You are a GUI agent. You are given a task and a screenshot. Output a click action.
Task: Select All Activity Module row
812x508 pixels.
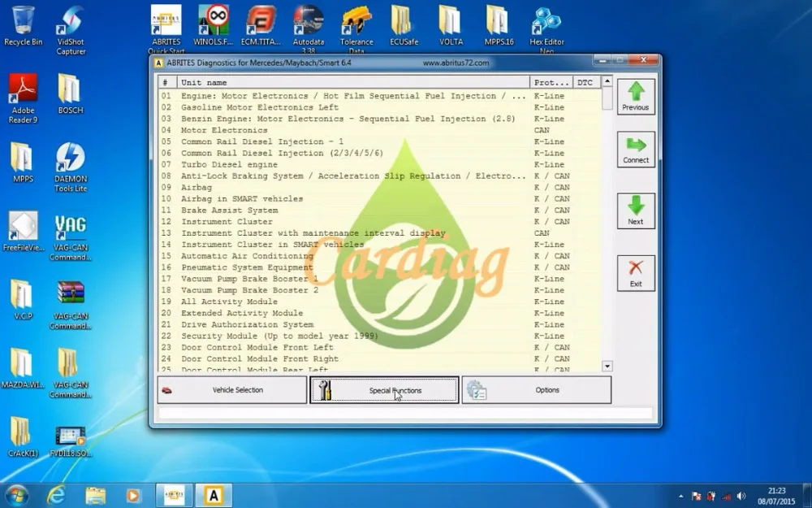(x=380, y=302)
